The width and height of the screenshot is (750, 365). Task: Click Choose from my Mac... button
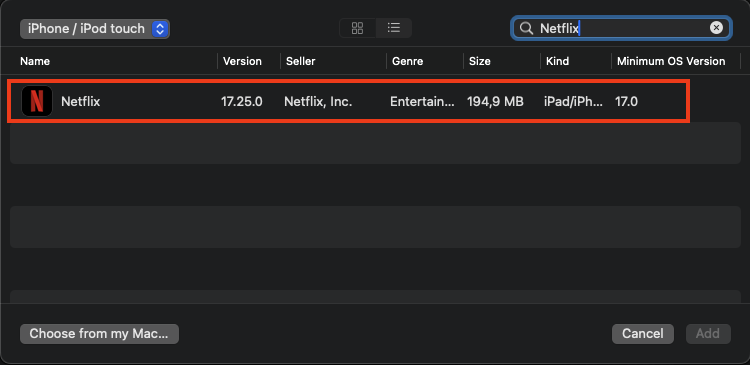(99, 333)
